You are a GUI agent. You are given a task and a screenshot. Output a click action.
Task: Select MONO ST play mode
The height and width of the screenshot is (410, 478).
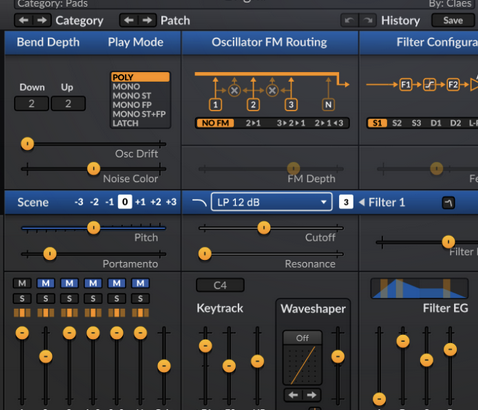140,96
